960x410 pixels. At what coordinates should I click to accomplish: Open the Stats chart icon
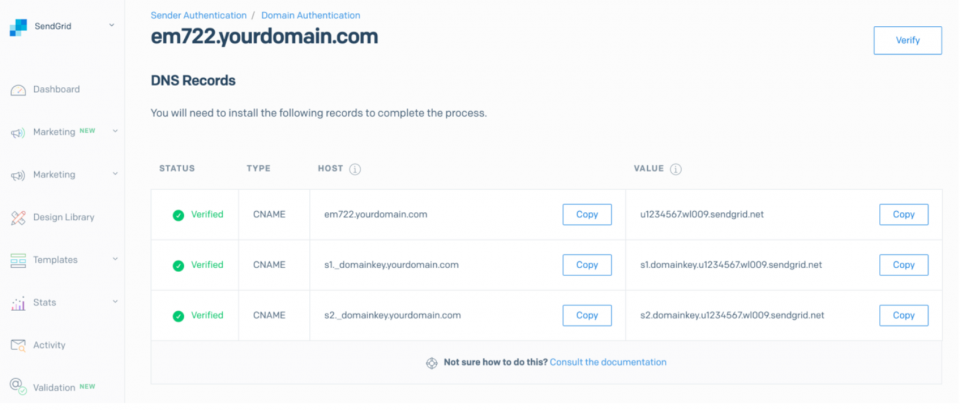18,303
